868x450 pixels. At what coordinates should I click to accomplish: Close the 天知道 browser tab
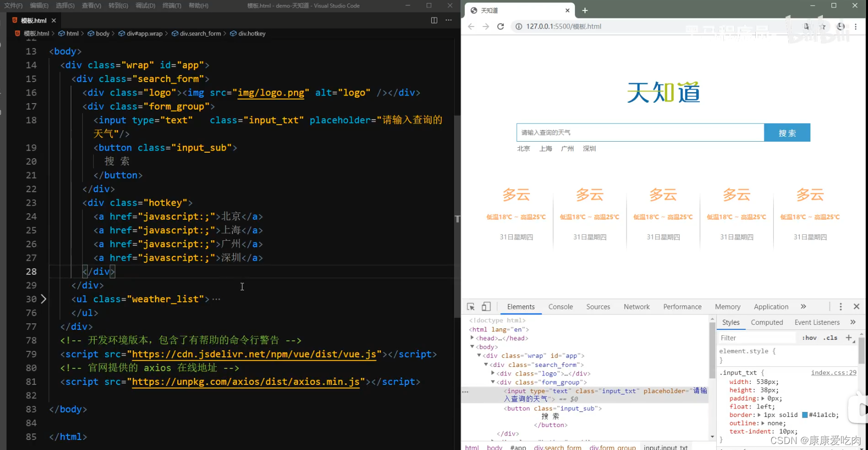567,11
